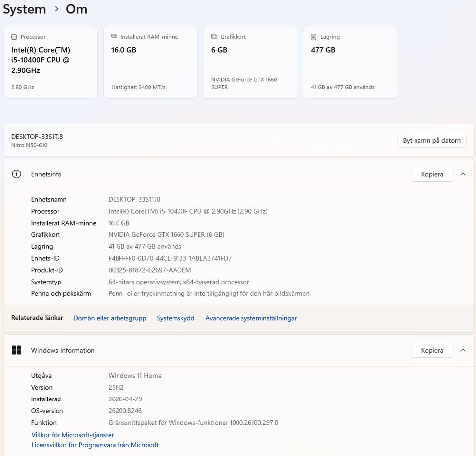Viewport: 476px width, 456px height.
Task: Click the Grafikkort icon
Action: pos(214,37)
